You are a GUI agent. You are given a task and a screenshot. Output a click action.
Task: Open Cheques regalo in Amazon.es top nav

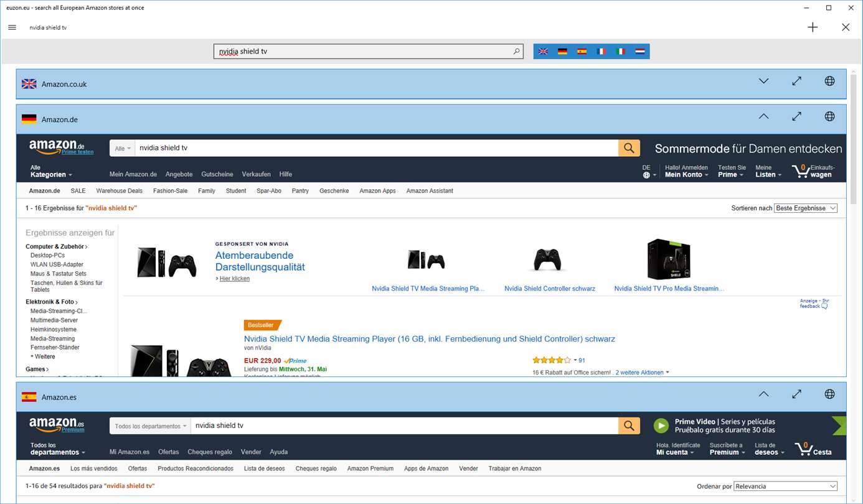pyautogui.click(x=209, y=452)
